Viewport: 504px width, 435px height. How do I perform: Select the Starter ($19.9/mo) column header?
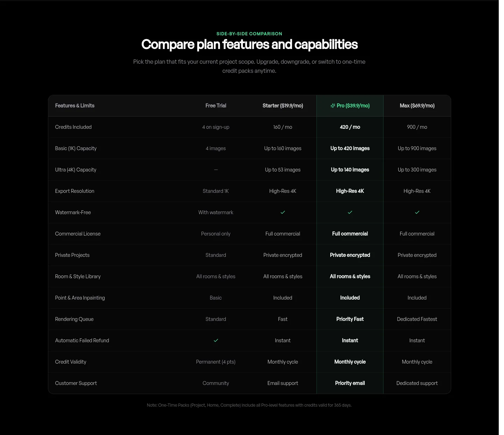[x=283, y=106]
